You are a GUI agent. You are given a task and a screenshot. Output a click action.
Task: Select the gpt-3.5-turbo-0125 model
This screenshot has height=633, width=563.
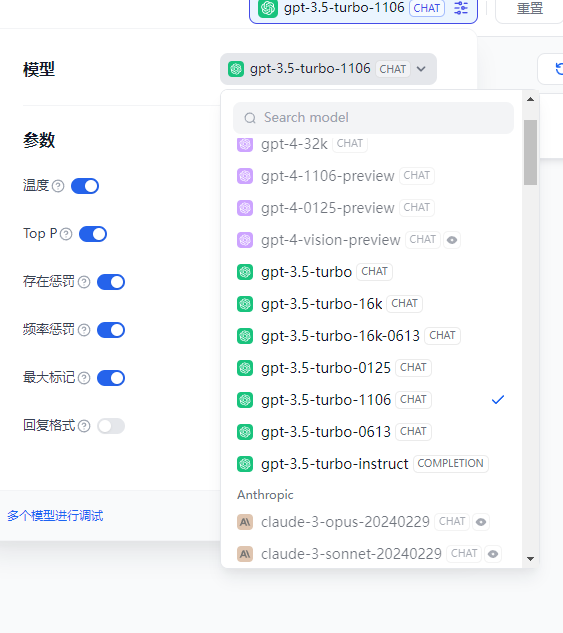[x=371, y=368]
